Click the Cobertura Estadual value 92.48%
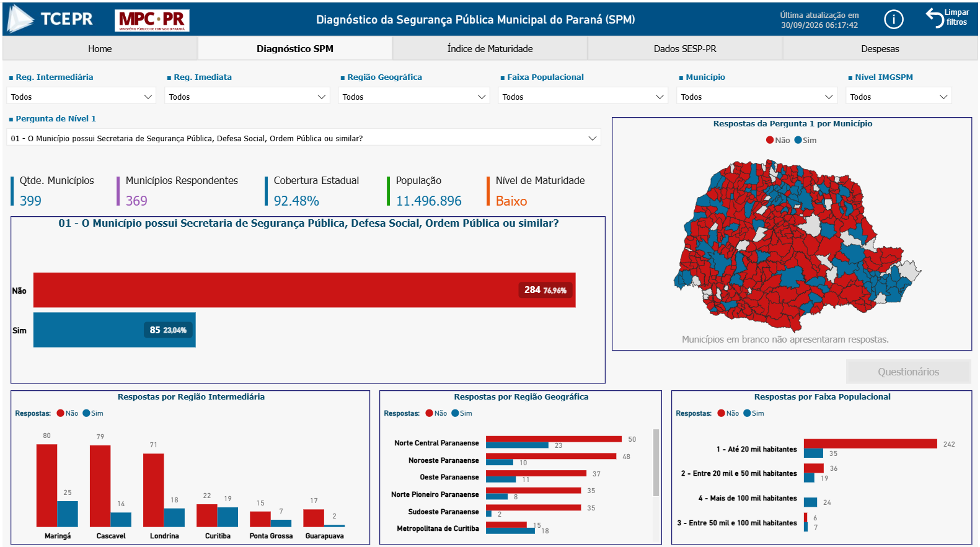Screen dimensions: 980x547 coord(296,201)
